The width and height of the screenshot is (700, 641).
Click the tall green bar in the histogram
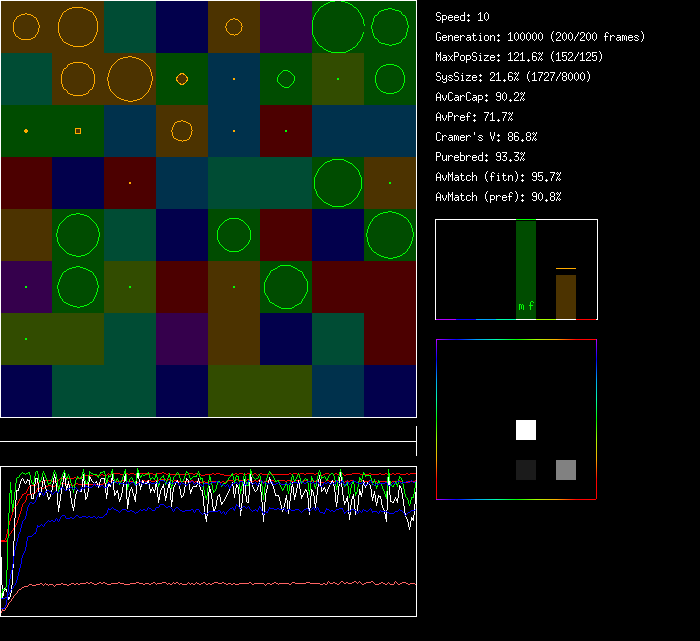pos(526,260)
